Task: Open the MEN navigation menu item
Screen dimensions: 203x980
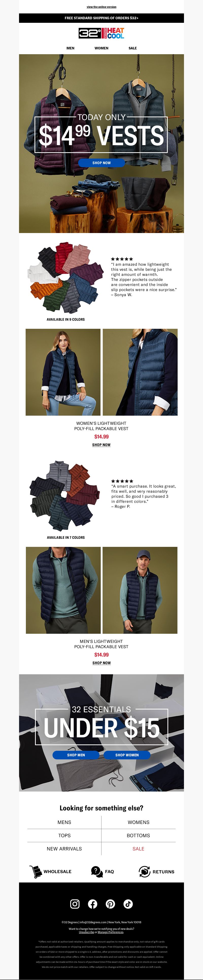Action: [71, 48]
